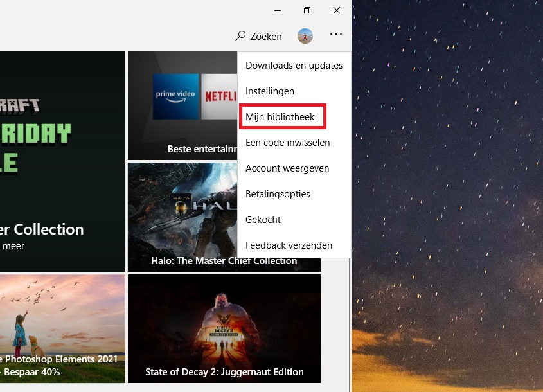Open Photoshop Elements 2021 promotion tile
543x392 pixels.
(62, 328)
